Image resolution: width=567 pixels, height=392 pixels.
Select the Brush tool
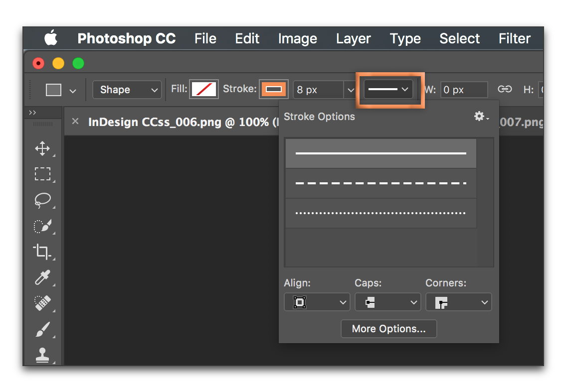coord(42,329)
